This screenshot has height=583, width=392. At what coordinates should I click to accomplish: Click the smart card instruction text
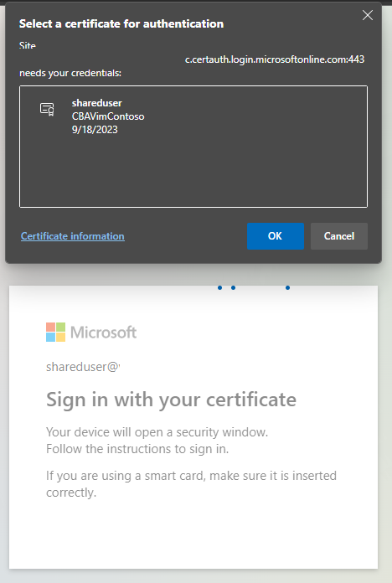[191, 483]
